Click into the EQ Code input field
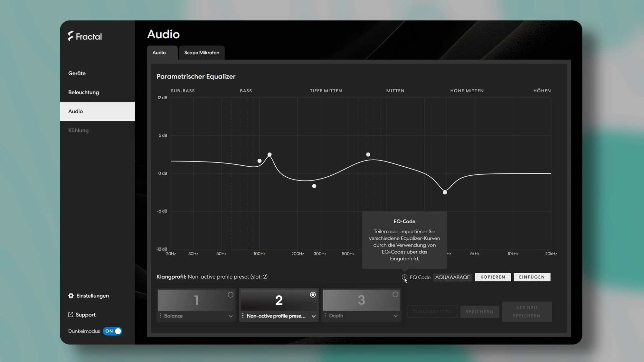This screenshot has height=362, width=644. (452, 277)
